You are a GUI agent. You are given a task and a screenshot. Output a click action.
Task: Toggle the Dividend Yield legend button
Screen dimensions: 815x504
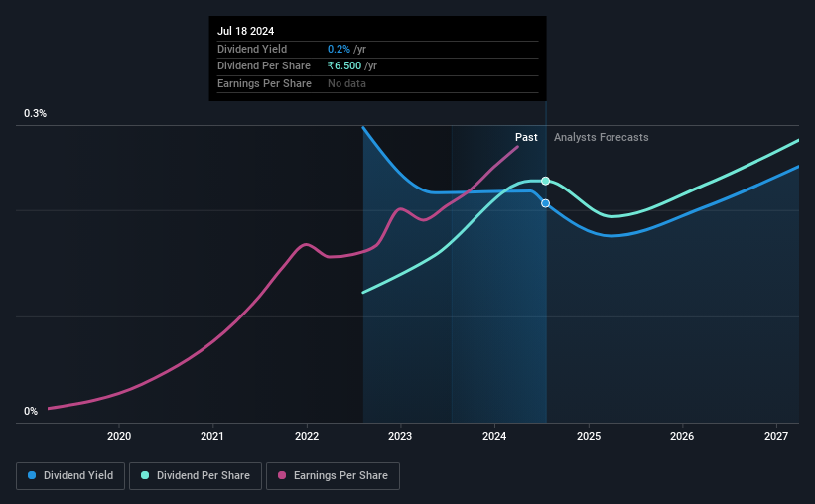[x=70, y=476]
